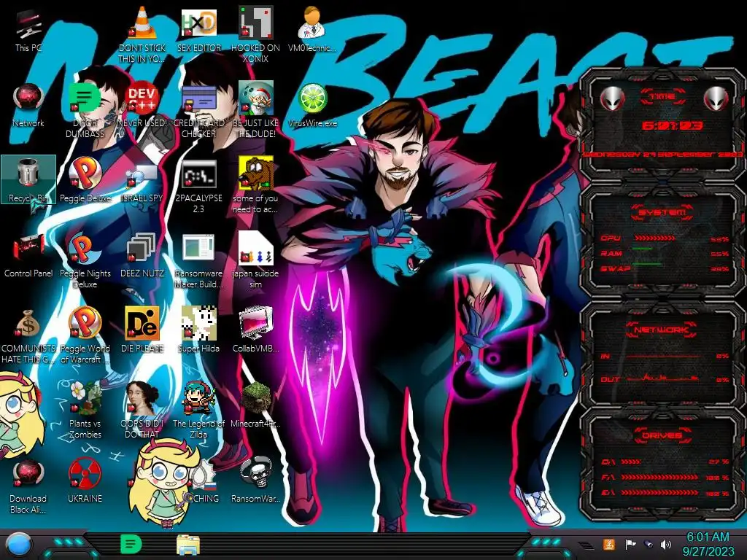Open the Minecraft4Fr... grass block icon
This screenshot has width=747, height=560.
point(256,398)
